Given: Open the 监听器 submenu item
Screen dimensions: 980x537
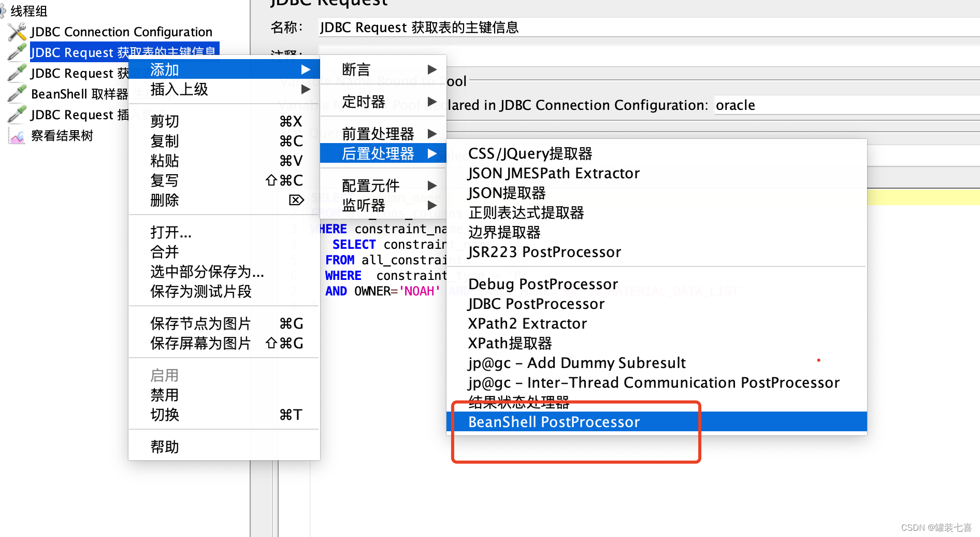Looking at the screenshot, I should tap(383, 205).
